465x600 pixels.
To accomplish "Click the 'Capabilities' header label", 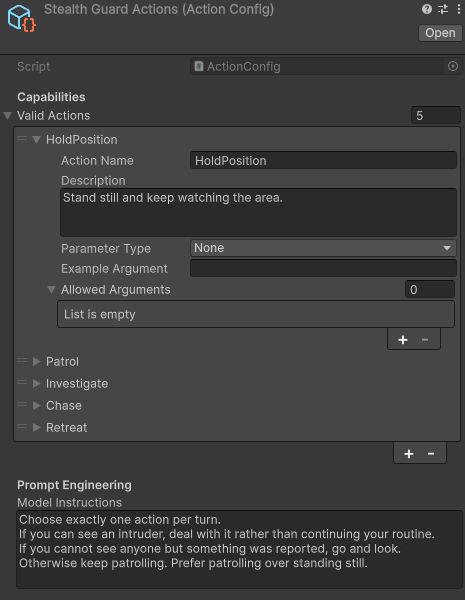I will coord(51,97).
